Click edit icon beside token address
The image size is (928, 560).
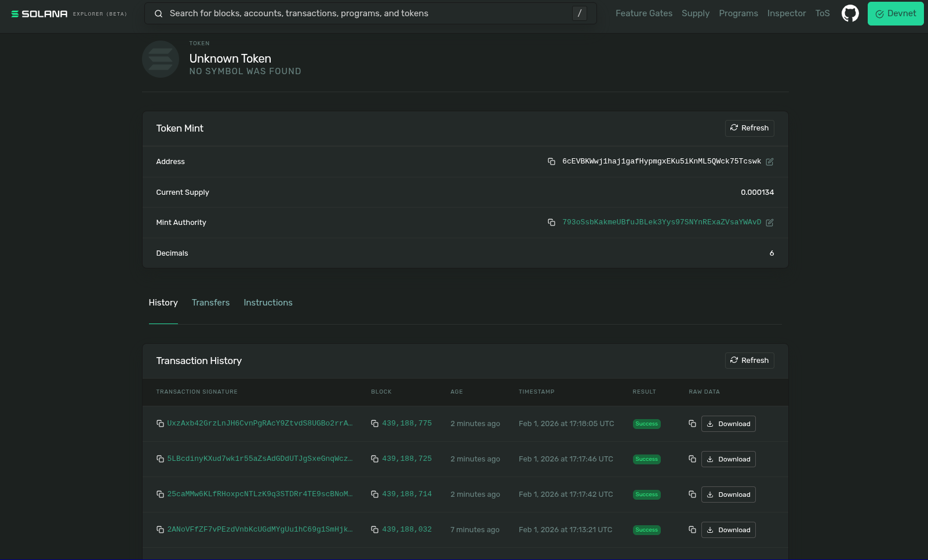[769, 162]
